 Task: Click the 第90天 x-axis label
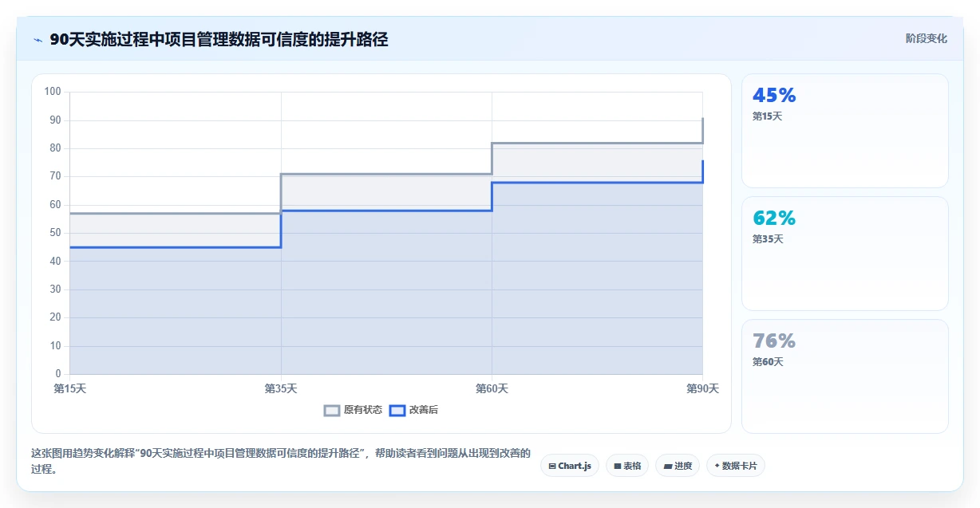(702, 388)
